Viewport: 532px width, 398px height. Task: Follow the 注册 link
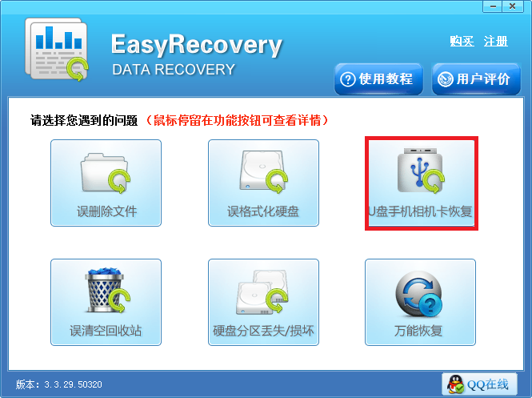[496, 41]
